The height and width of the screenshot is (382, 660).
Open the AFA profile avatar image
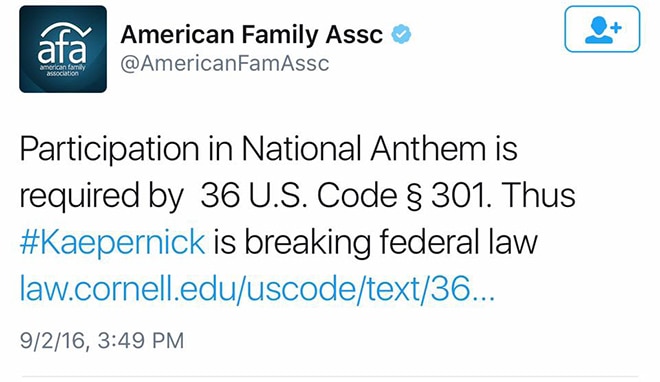63,49
